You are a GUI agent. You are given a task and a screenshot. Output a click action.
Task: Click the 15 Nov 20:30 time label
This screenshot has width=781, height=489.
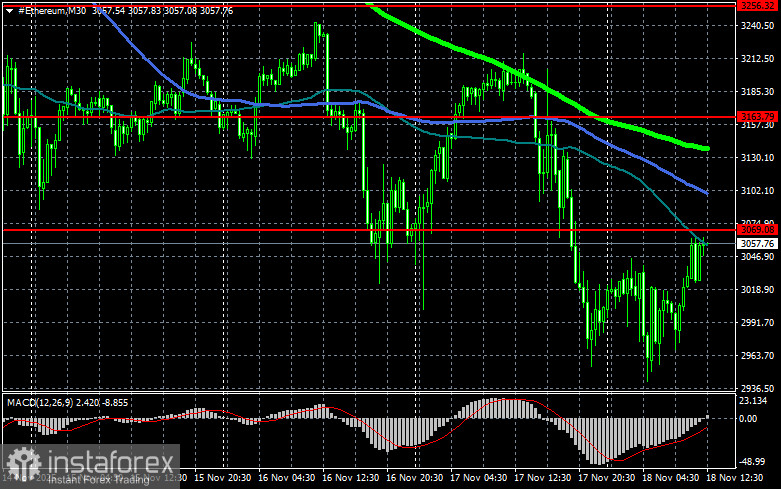pyautogui.click(x=222, y=478)
